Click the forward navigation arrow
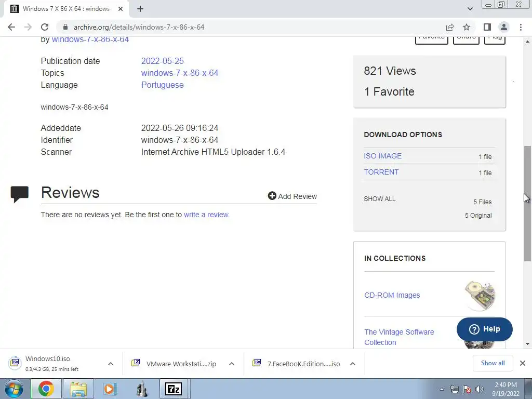Image resolution: width=532 pixels, height=399 pixels. pyautogui.click(x=28, y=27)
